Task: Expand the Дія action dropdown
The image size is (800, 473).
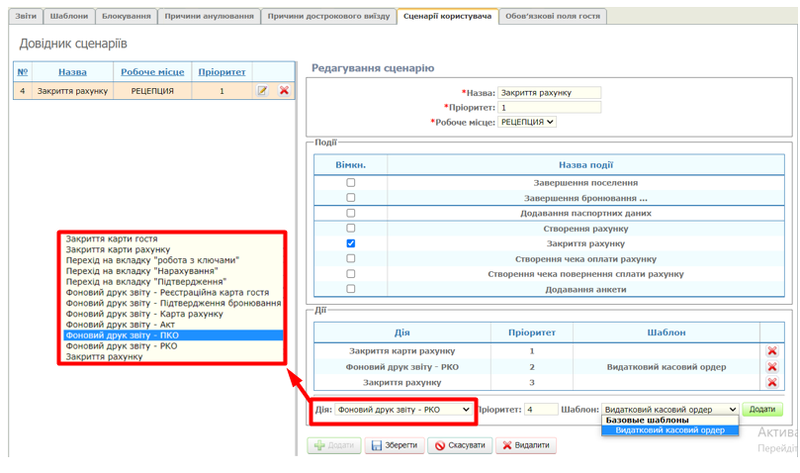Action: pos(403,409)
